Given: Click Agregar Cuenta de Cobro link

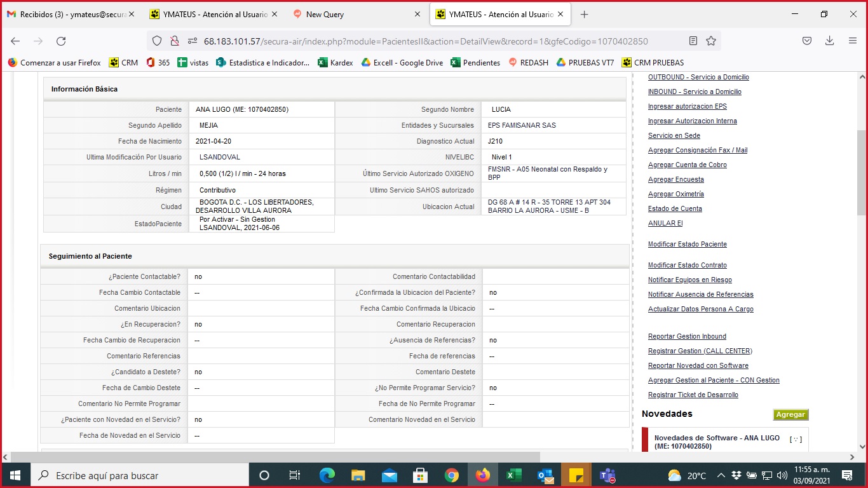Looking at the screenshot, I should 688,165.
